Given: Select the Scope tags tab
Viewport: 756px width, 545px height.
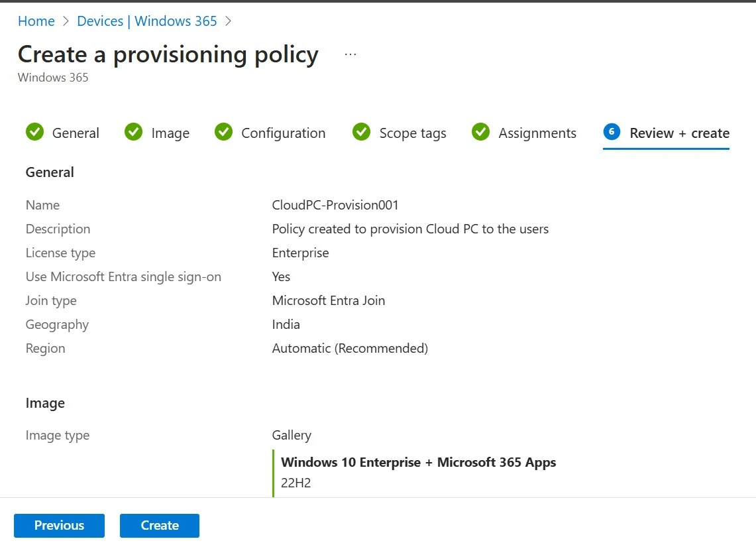Looking at the screenshot, I should (413, 133).
